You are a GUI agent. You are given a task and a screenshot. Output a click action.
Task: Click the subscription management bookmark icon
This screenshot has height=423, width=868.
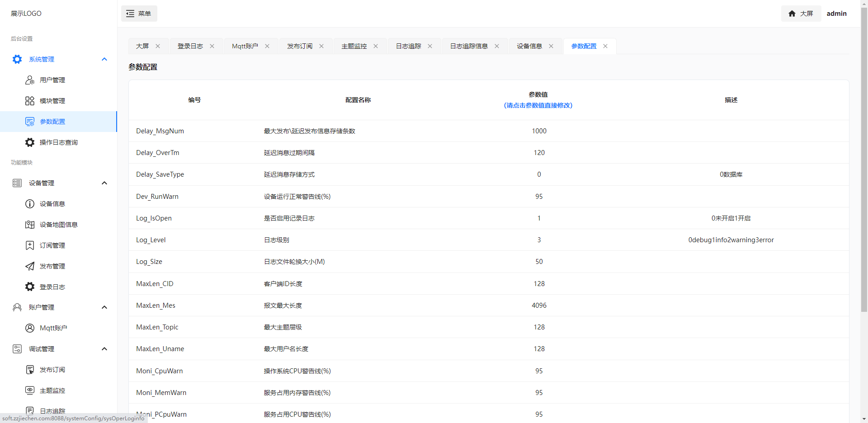30,245
